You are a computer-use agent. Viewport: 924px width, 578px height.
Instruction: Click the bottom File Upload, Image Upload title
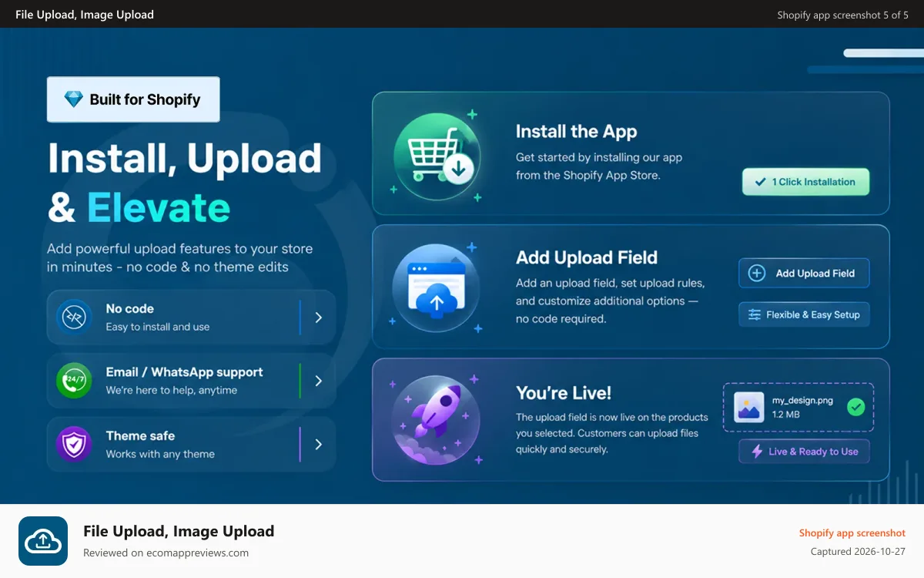pyautogui.click(x=179, y=531)
